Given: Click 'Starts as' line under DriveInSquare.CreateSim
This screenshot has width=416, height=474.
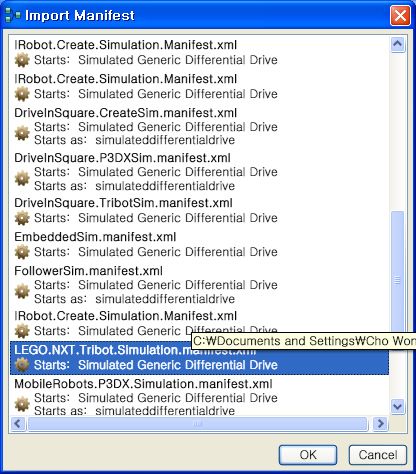Looking at the screenshot, I should (x=135, y=140).
